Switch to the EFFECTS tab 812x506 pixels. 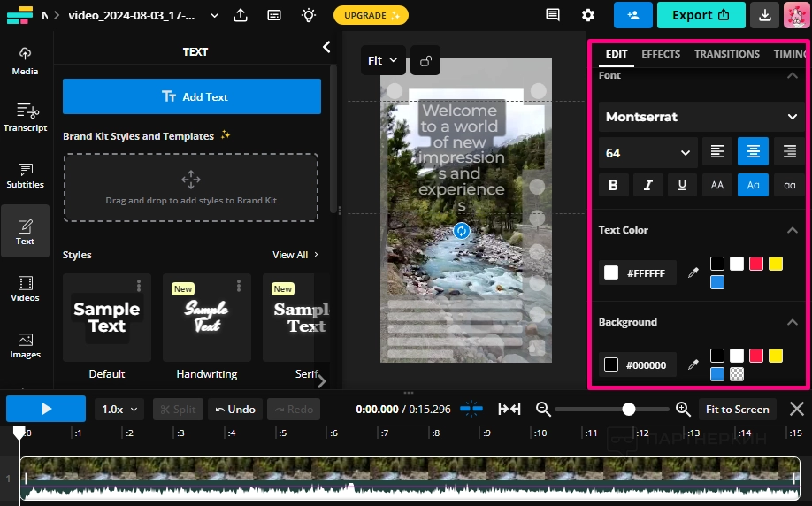tap(661, 54)
